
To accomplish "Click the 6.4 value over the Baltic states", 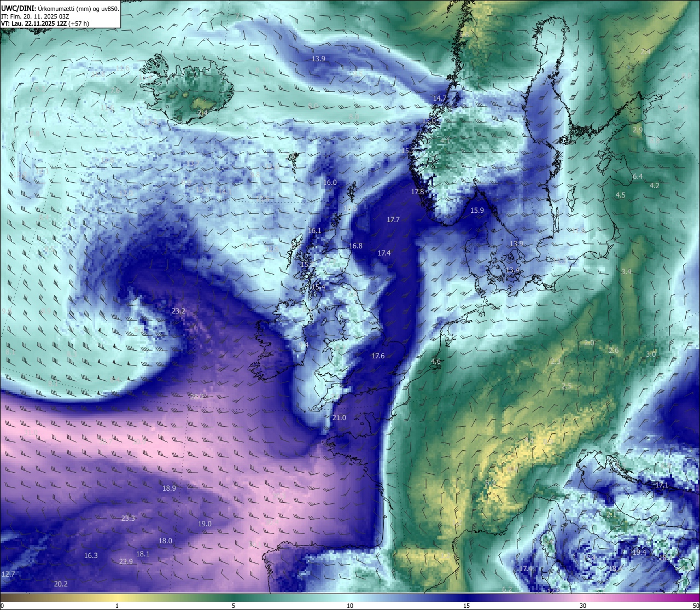I will click(x=638, y=177).
